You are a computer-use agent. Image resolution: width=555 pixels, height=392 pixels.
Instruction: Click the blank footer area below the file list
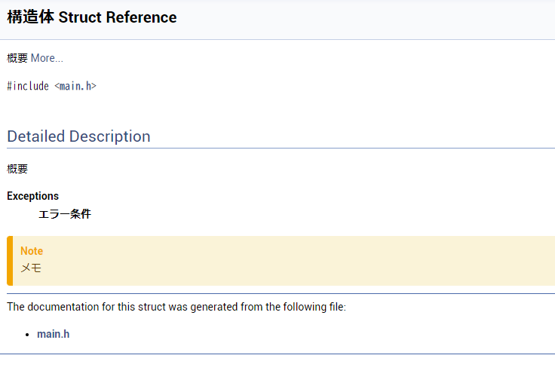coord(277,373)
